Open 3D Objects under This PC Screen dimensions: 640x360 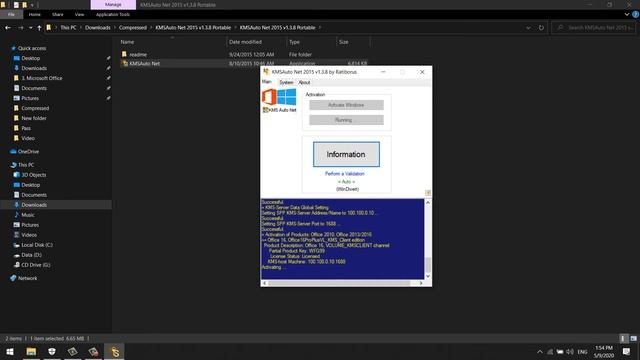tap(33, 175)
